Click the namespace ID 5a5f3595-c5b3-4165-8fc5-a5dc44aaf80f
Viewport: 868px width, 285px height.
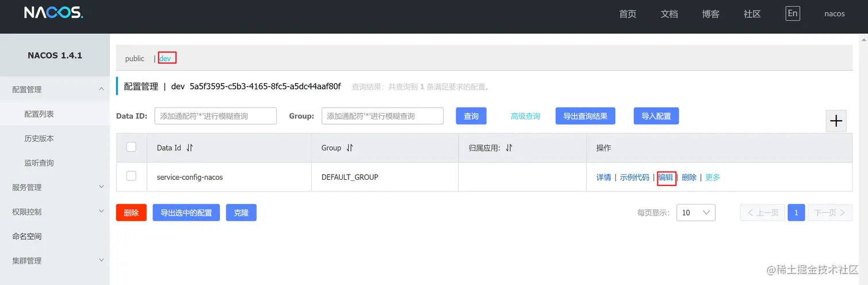pos(265,87)
